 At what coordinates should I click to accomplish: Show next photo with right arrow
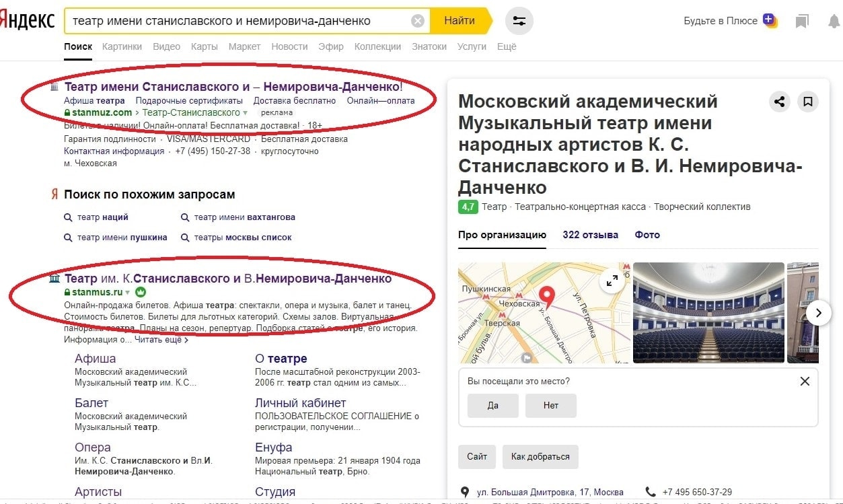tap(818, 313)
